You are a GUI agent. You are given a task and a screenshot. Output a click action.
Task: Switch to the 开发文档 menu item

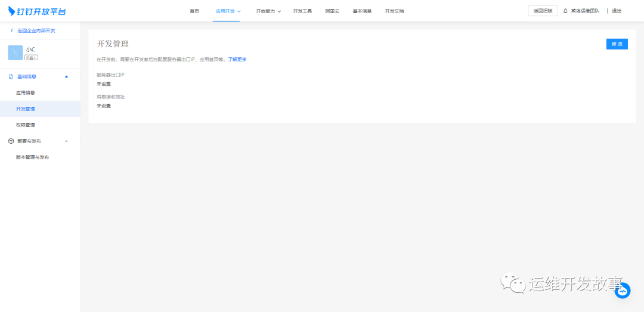[x=394, y=11]
